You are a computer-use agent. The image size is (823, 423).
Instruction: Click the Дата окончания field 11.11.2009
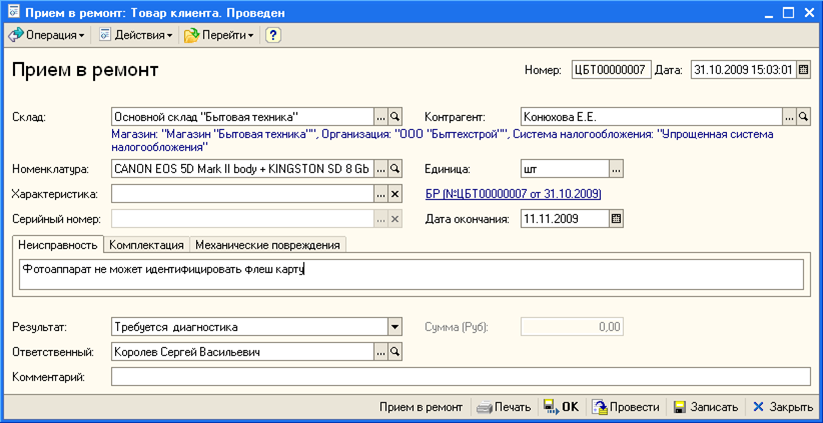[x=565, y=219]
